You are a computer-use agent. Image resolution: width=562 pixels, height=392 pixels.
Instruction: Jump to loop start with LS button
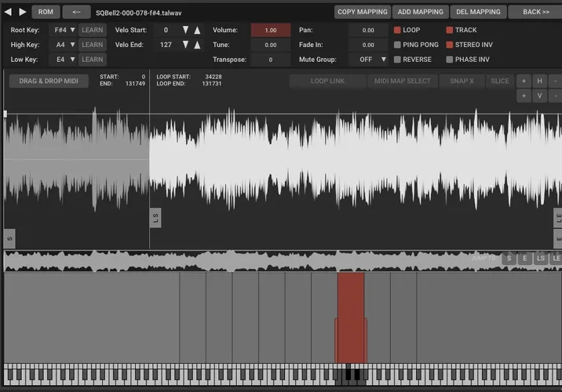point(540,259)
